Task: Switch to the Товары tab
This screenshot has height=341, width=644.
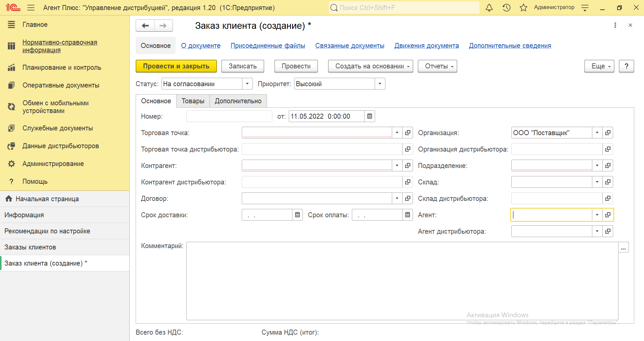Action: tap(193, 101)
